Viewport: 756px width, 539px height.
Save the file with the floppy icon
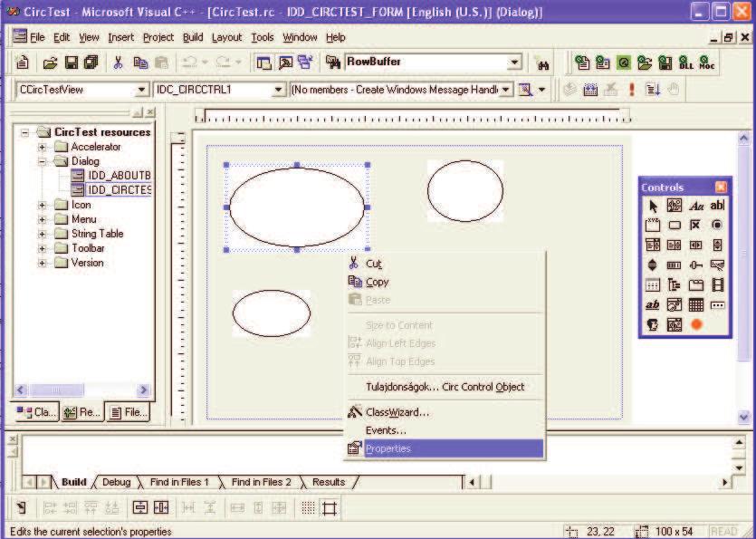[x=72, y=63]
